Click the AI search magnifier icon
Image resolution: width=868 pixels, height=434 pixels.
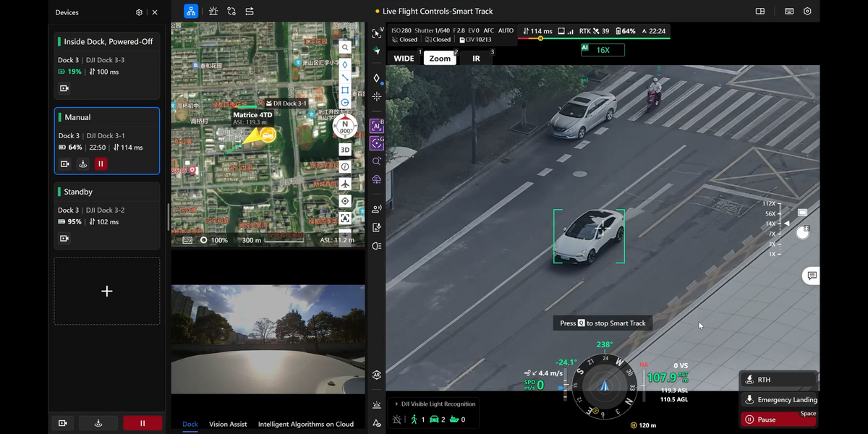point(376,161)
